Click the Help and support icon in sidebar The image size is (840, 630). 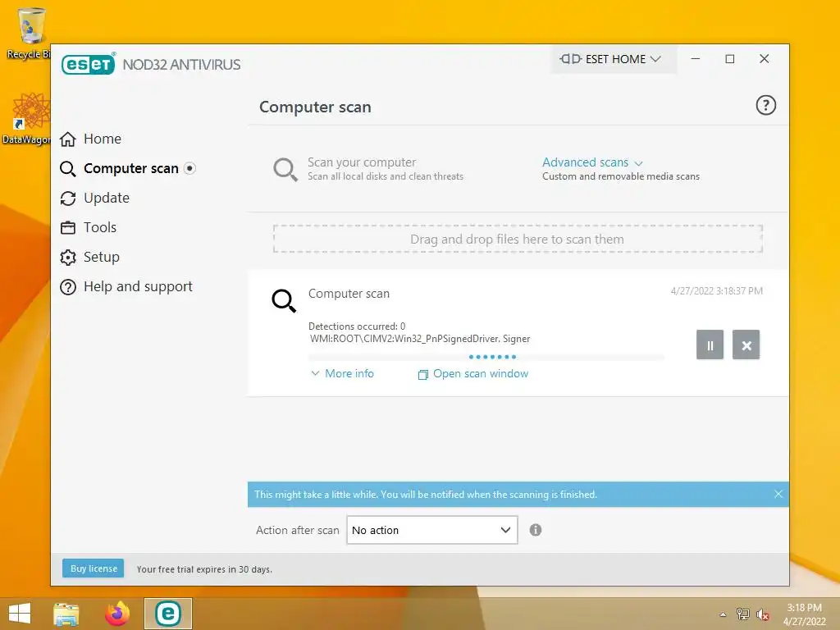(x=68, y=287)
